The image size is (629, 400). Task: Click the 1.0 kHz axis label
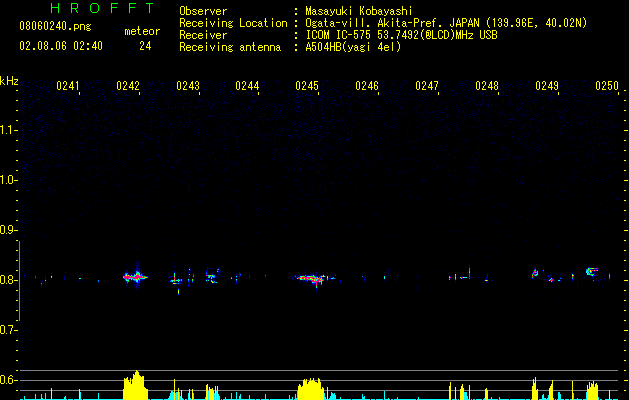coord(9,180)
